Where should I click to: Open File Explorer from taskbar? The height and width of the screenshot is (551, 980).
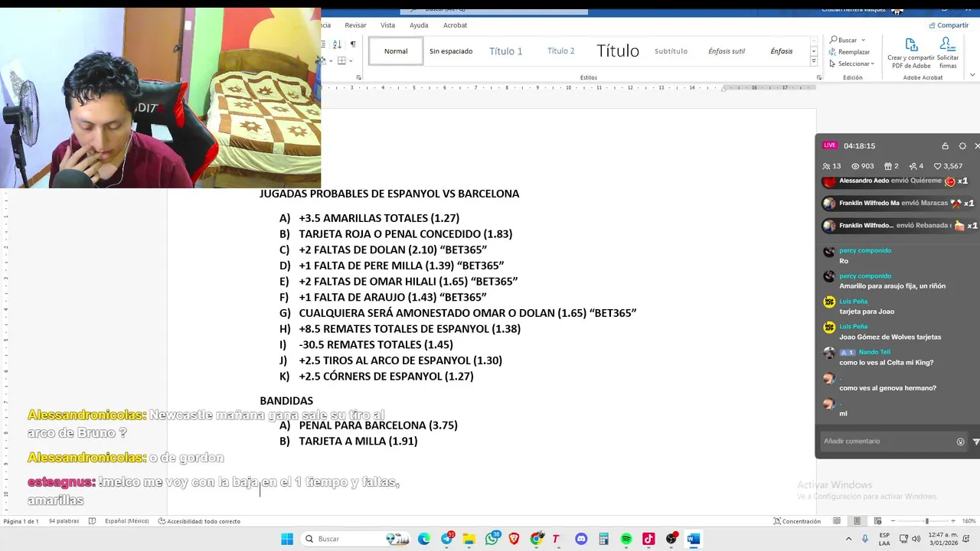click(x=469, y=539)
